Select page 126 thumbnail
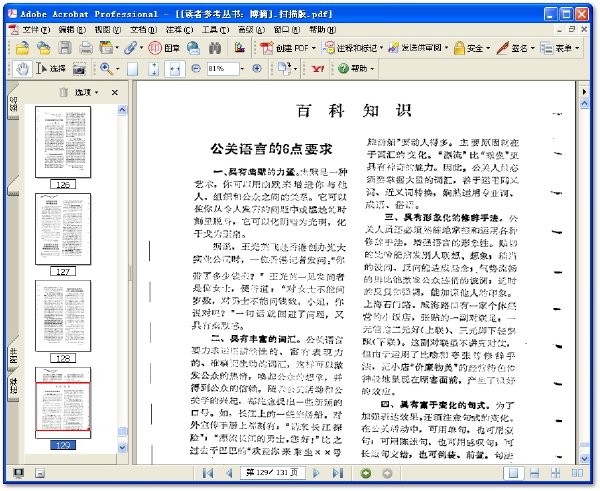600x491 pixels. 63,142
